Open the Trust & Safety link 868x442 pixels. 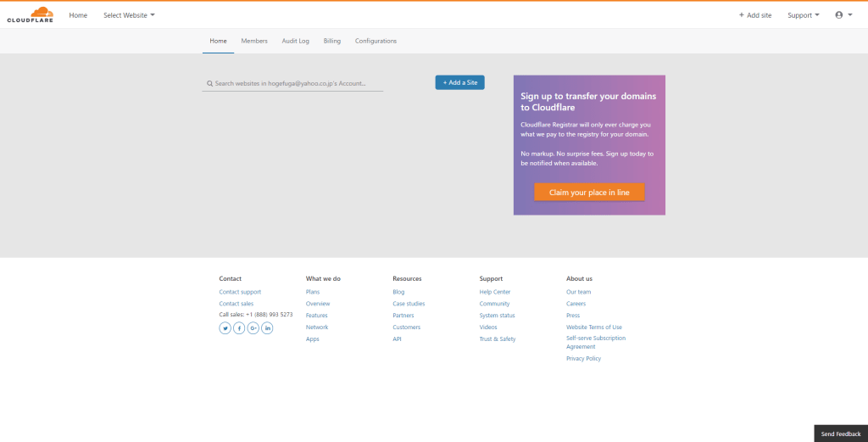pyautogui.click(x=498, y=339)
